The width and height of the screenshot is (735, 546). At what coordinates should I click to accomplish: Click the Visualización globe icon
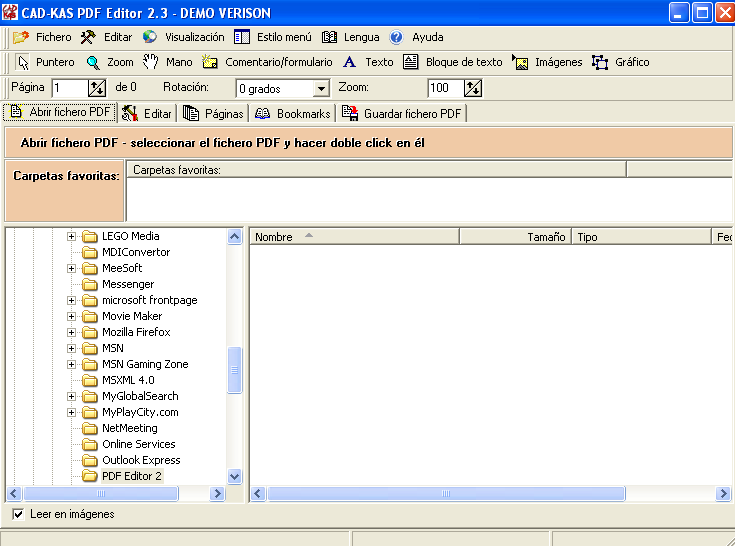coord(150,37)
